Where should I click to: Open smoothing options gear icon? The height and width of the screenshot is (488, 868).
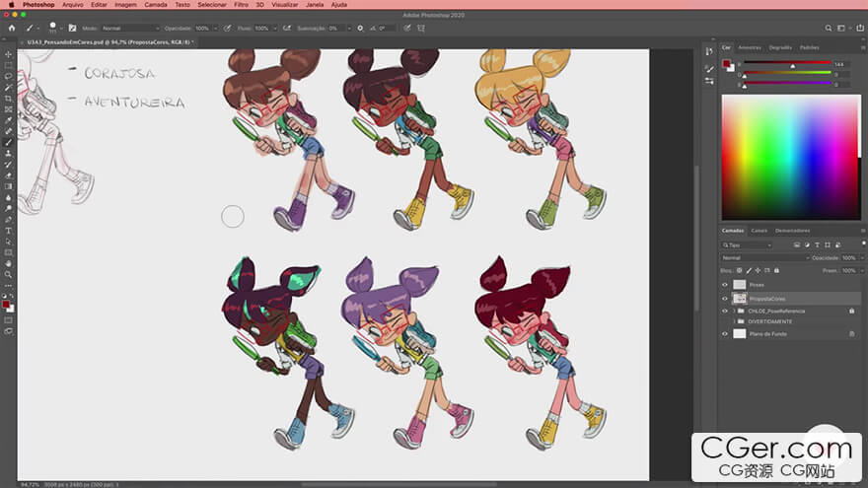point(360,29)
